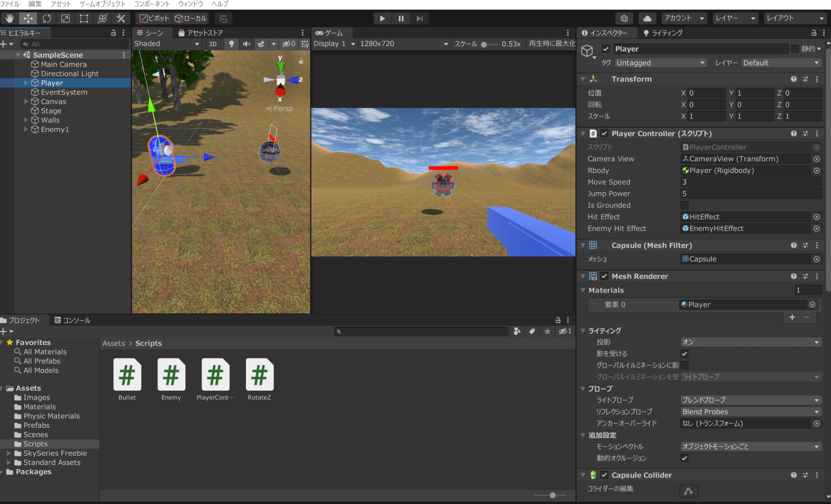Toggle scene lighting with the lightbulb icon
Screen dimensions: 831x504
231,44
